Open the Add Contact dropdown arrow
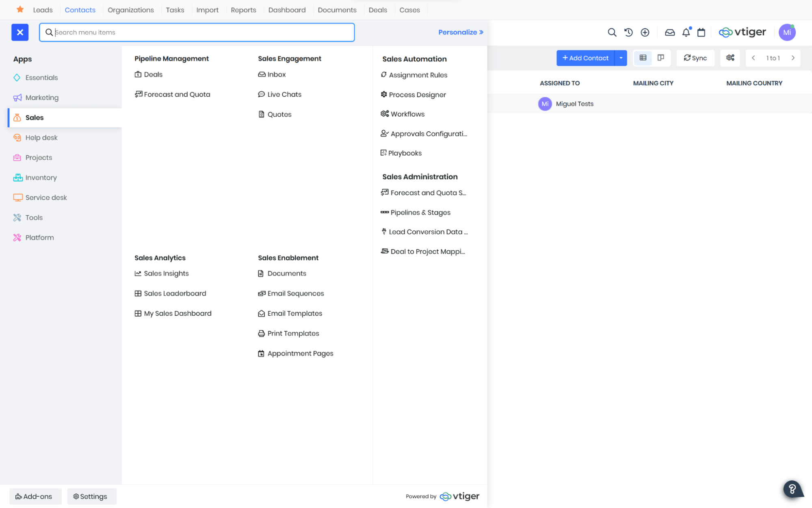The width and height of the screenshot is (812, 508). (620, 58)
